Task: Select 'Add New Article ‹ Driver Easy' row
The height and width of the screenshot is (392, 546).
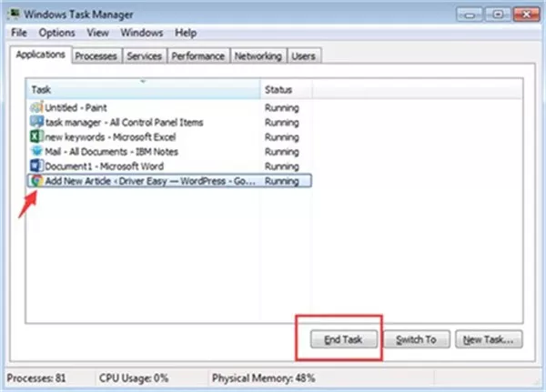Action: click(169, 181)
